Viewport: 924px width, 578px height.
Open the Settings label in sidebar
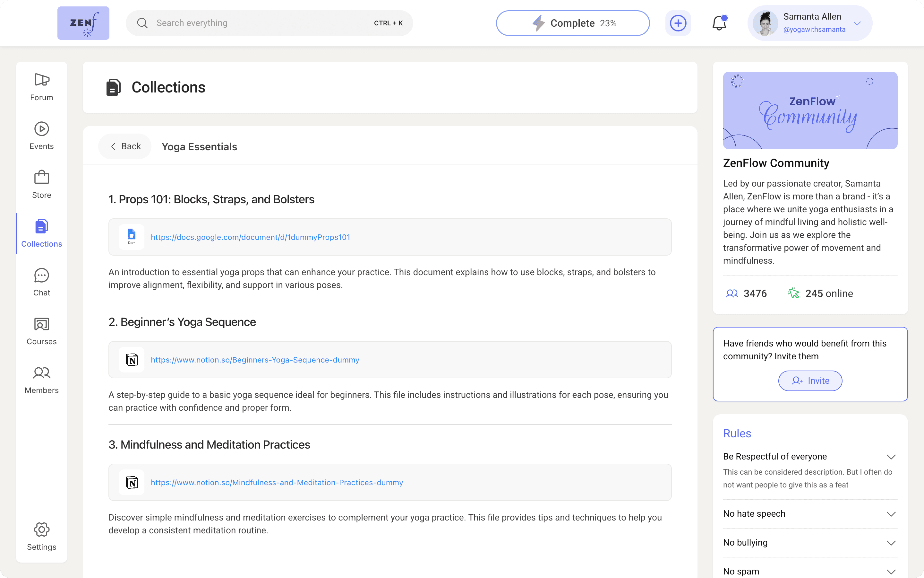pyautogui.click(x=42, y=547)
